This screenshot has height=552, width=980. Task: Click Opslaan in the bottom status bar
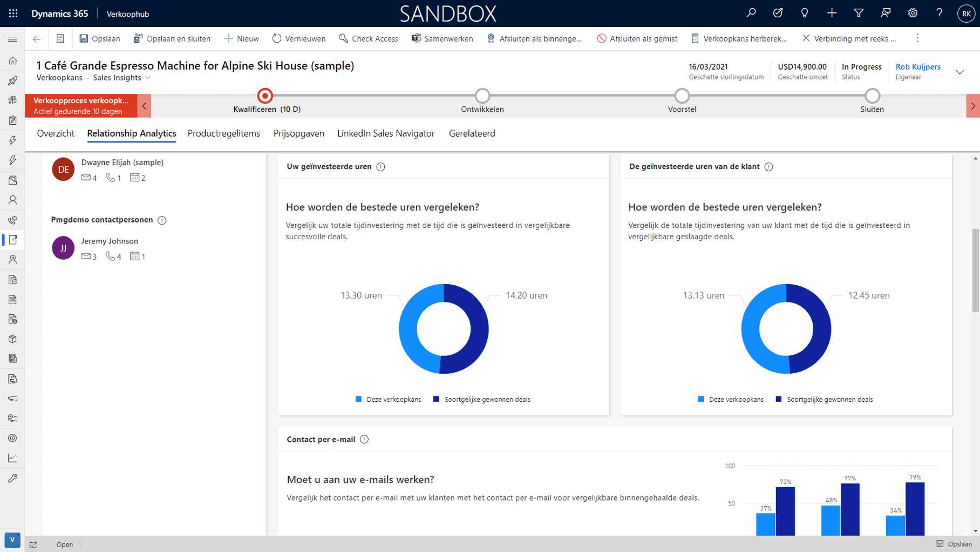(x=954, y=544)
